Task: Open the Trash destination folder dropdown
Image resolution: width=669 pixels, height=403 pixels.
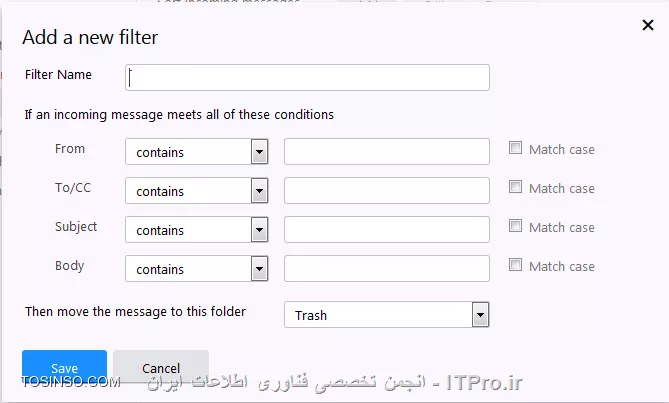Action: (x=387, y=315)
